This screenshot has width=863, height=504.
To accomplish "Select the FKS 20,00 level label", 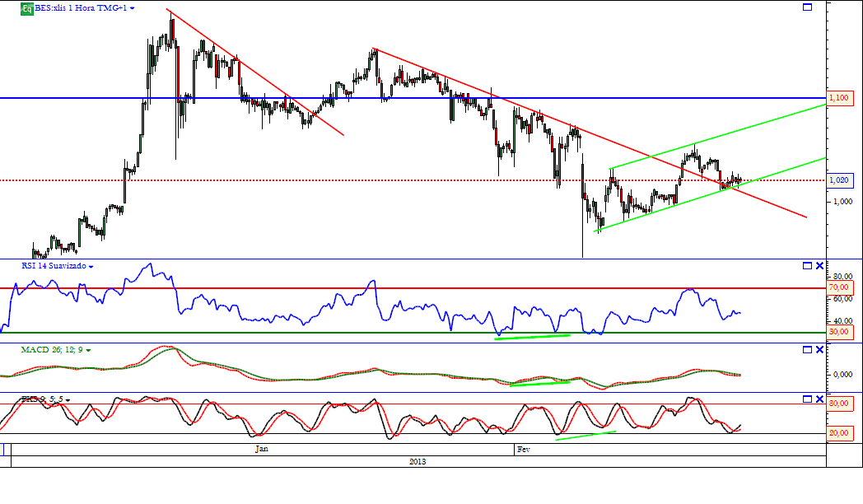I will tap(840, 433).
